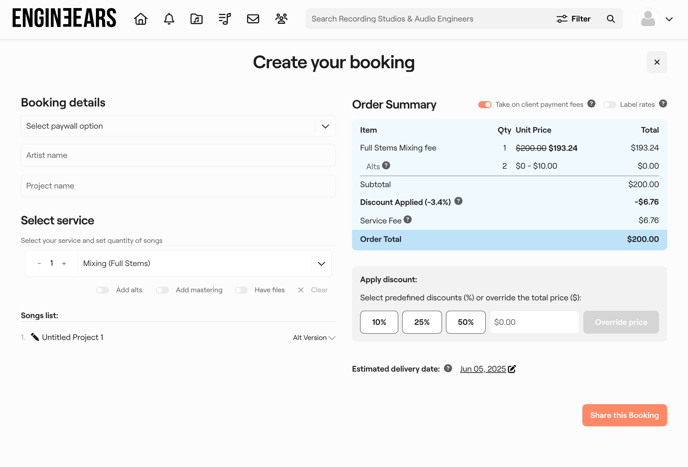Go to the home page icon

click(141, 19)
